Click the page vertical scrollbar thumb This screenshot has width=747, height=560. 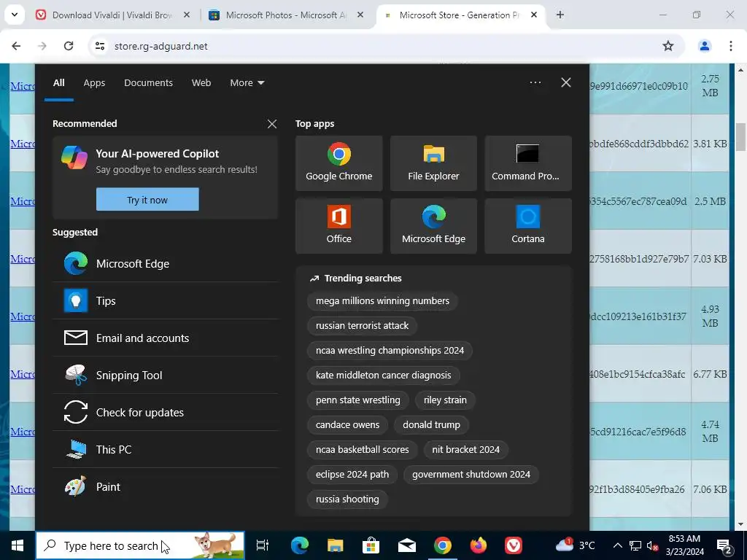tap(740, 136)
